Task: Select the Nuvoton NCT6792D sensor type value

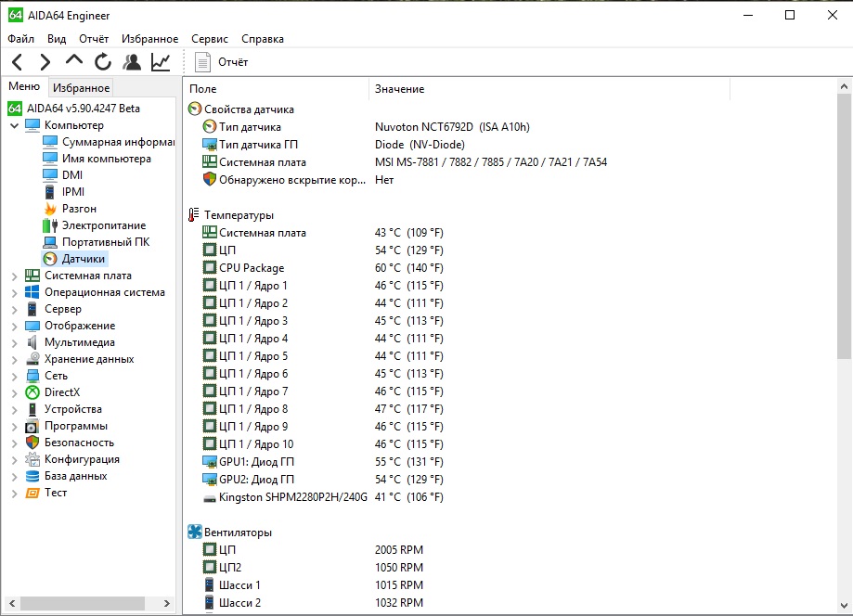Action: pos(452,127)
